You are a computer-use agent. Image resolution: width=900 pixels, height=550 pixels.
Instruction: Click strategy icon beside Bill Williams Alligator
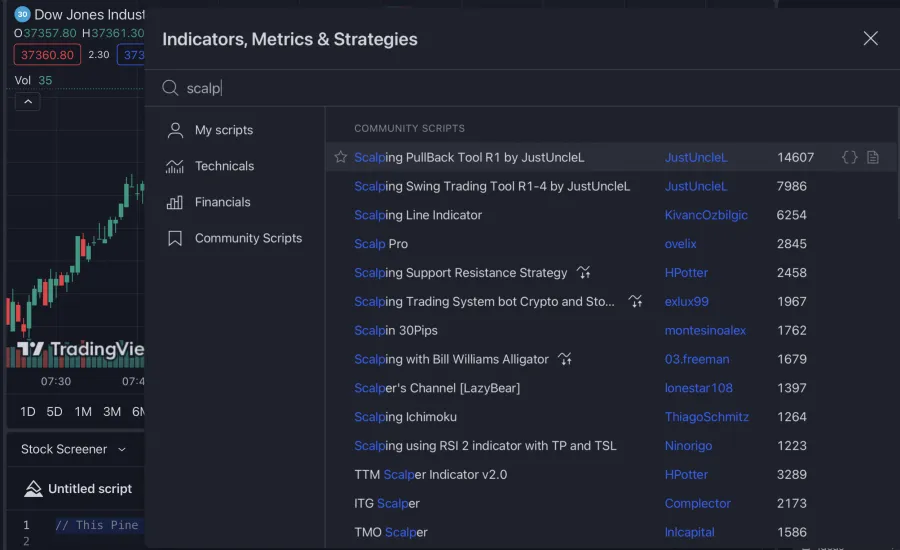pyautogui.click(x=565, y=359)
